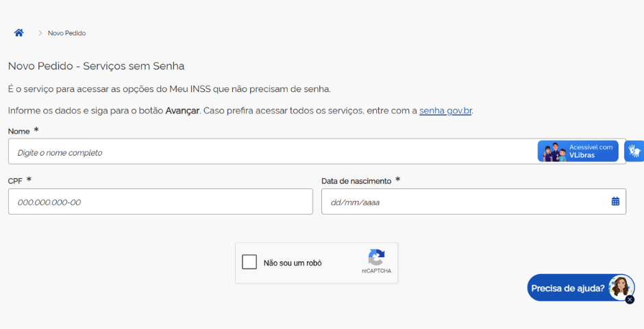Check the Não sou um robô checkbox
644x329 pixels.
pos(249,262)
